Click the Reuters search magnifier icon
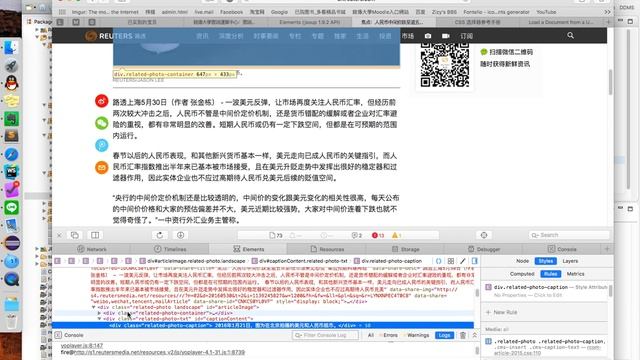Screen dimensions: 640x360 pos(571,36)
